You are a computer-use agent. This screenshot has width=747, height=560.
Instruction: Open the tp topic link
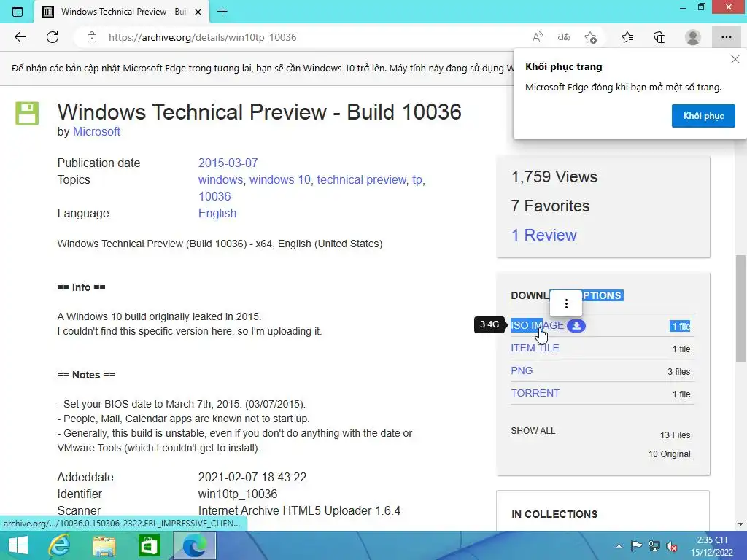coord(417,180)
